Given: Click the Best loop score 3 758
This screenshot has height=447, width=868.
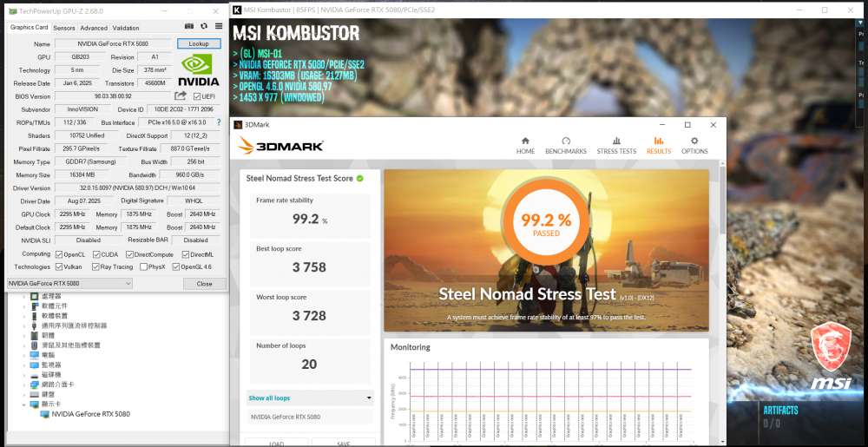Looking at the screenshot, I should pos(309,267).
